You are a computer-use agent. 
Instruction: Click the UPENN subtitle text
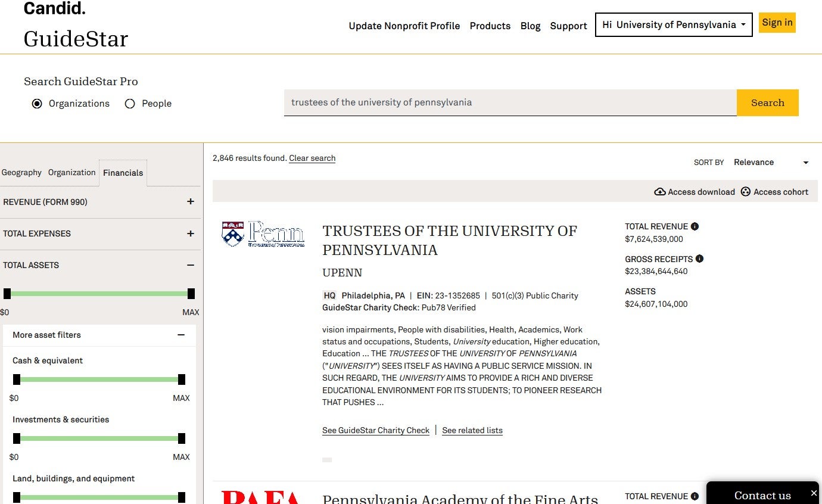(x=342, y=273)
